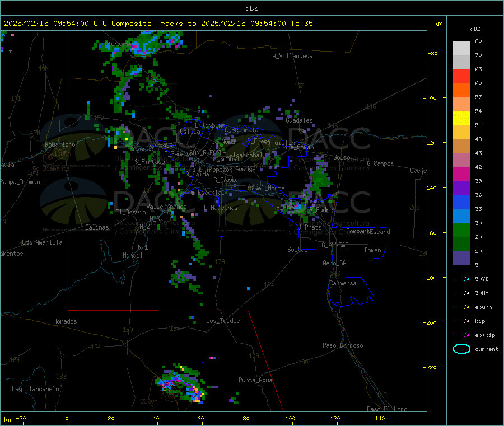Viewport: 504px width, 426px height.
Task: Click the Salinas map label
Action: click(97, 227)
